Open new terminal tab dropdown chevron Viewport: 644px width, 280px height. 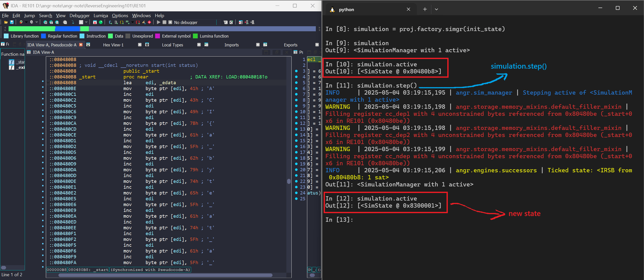click(436, 9)
